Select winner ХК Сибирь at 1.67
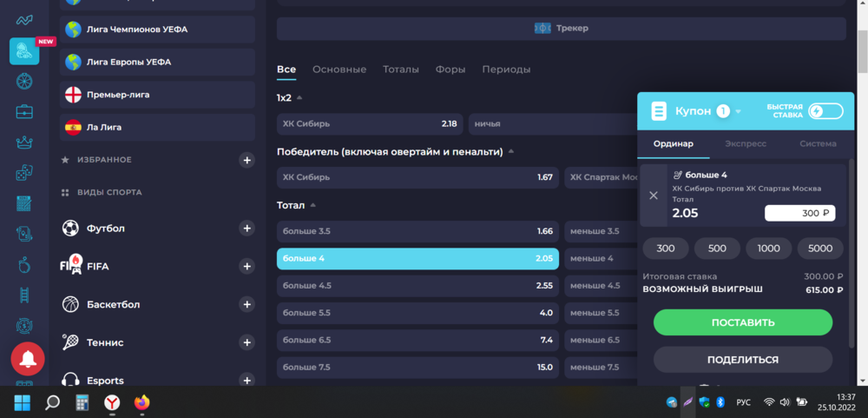This screenshot has width=868, height=418. coord(418,177)
